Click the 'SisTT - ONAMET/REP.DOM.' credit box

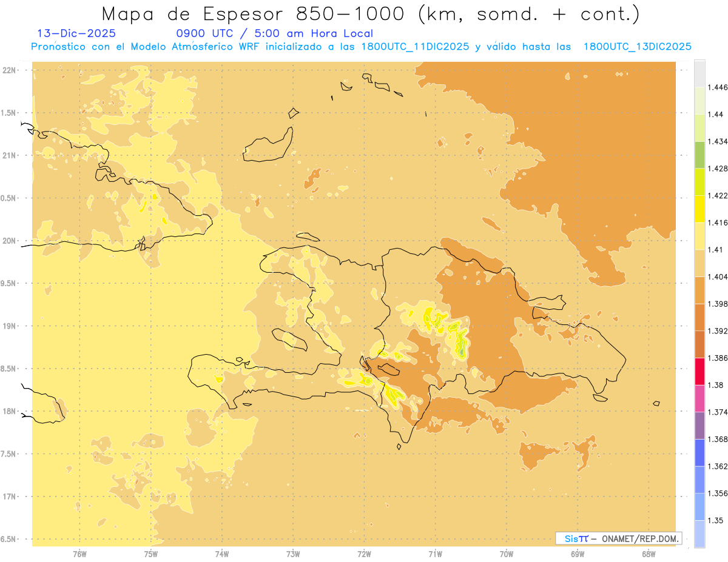click(x=619, y=538)
